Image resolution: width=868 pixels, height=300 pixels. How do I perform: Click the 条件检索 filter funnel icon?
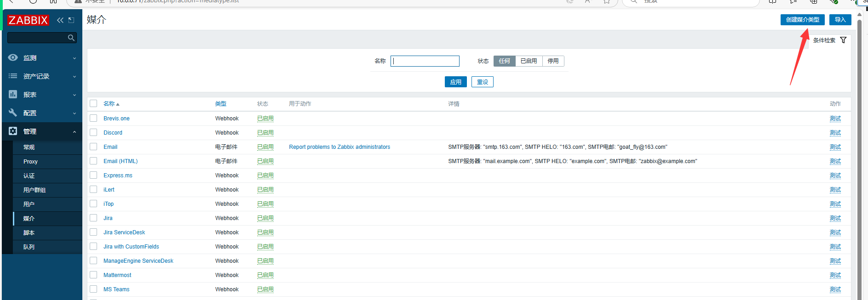(x=843, y=40)
